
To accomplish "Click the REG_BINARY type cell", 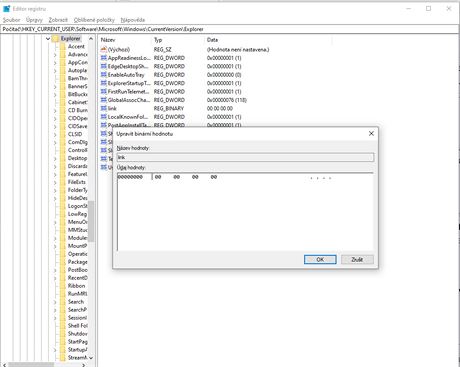I will (x=169, y=108).
